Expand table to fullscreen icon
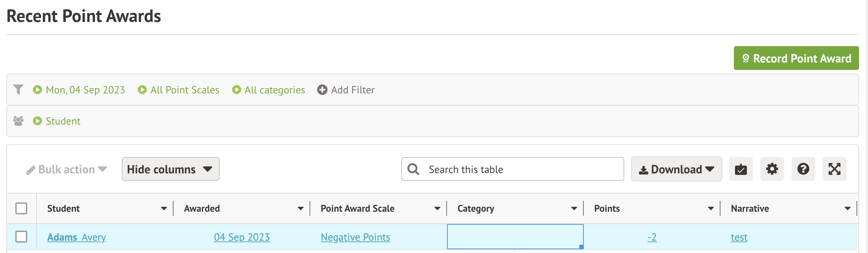868x253 pixels. click(834, 169)
